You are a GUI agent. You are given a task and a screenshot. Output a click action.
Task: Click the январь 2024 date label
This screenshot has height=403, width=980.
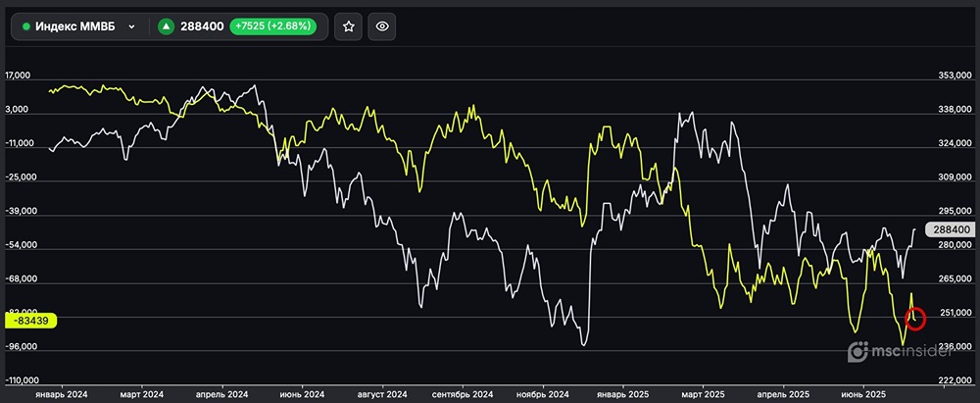[61, 393]
